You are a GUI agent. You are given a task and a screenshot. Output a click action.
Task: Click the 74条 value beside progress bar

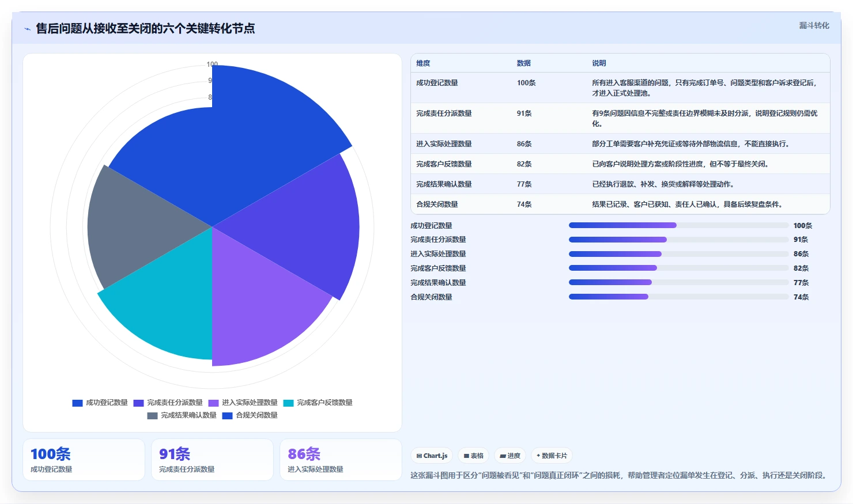click(x=801, y=297)
